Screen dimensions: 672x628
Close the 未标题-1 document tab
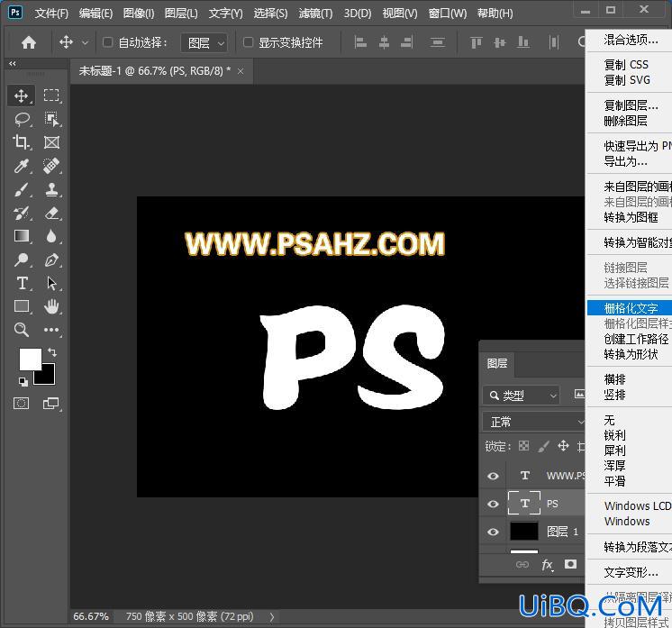coord(241,71)
